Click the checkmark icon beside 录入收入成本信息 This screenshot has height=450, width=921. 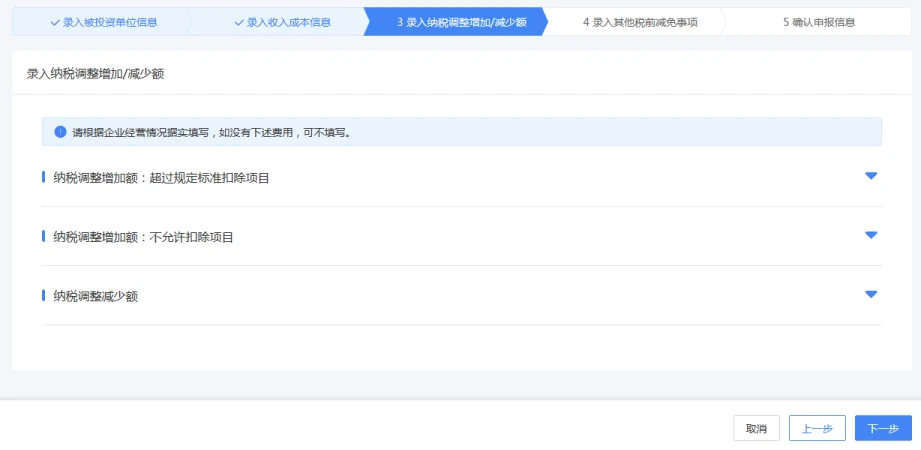238,23
